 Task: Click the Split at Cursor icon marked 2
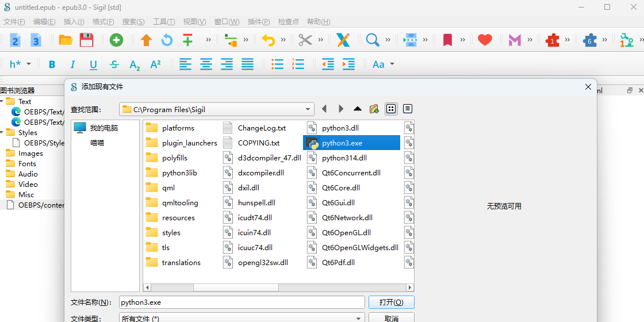click(15, 40)
